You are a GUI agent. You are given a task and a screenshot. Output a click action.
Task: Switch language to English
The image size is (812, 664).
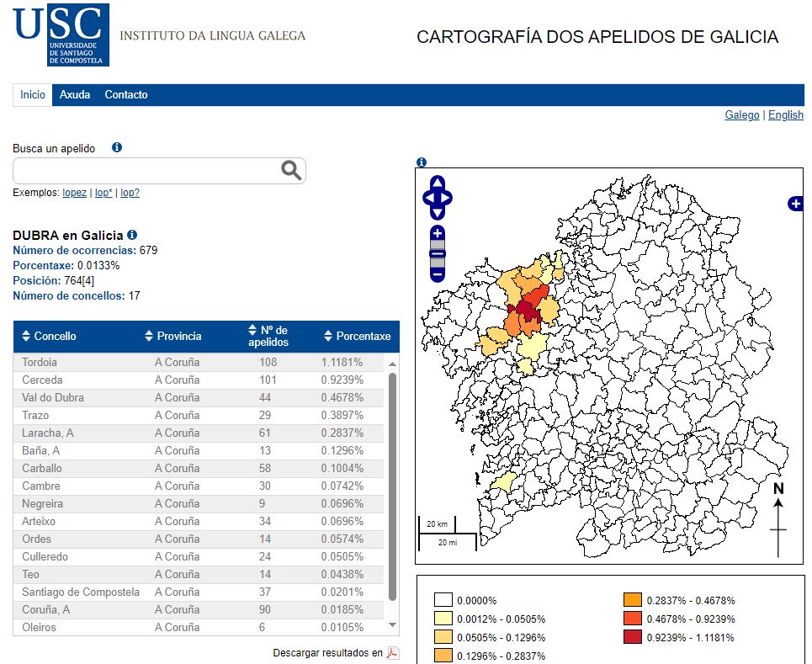[786, 115]
